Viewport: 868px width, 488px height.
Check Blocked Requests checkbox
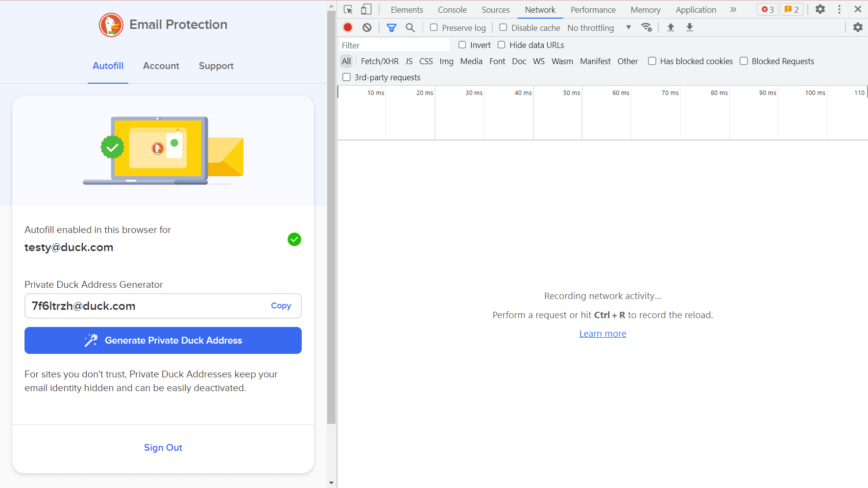pyautogui.click(x=744, y=61)
